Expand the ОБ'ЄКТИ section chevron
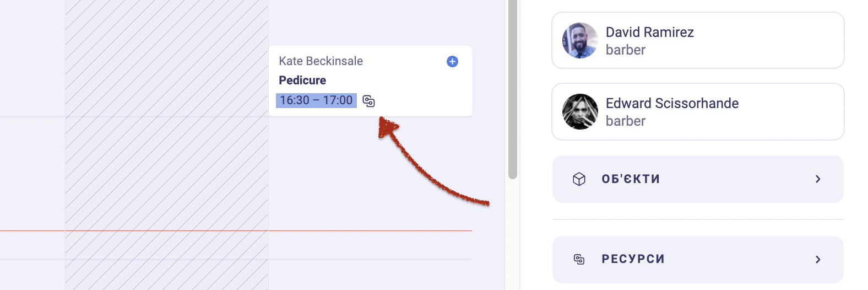Viewport: 868px width, 290px height. [818, 179]
